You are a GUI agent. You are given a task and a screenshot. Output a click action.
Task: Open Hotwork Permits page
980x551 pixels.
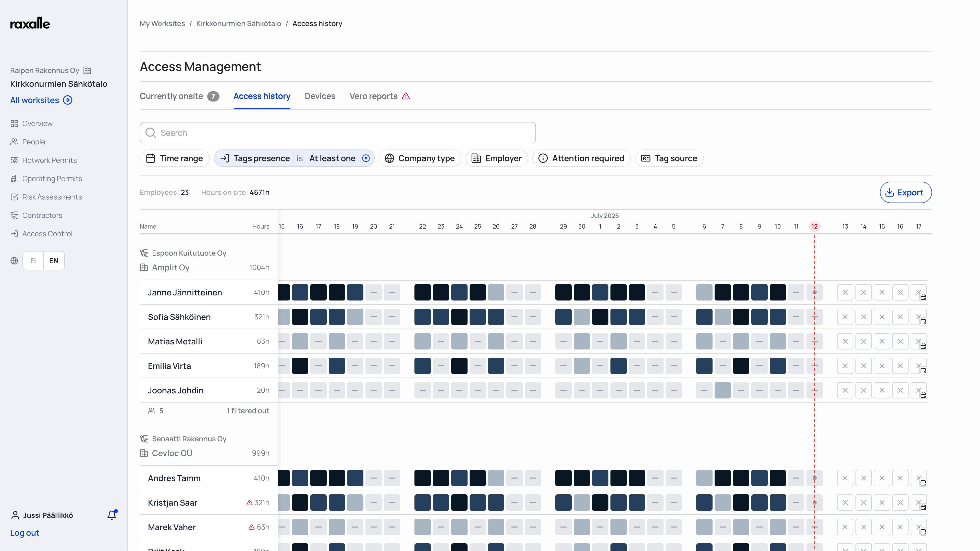point(50,160)
